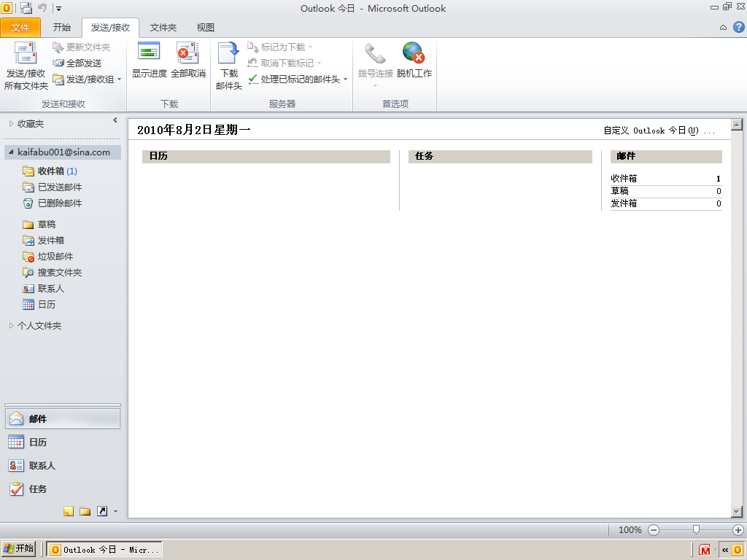Open Mark to Download dropdown (标记为下载)
This screenshot has width=747, height=560.
(x=279, y=47)
